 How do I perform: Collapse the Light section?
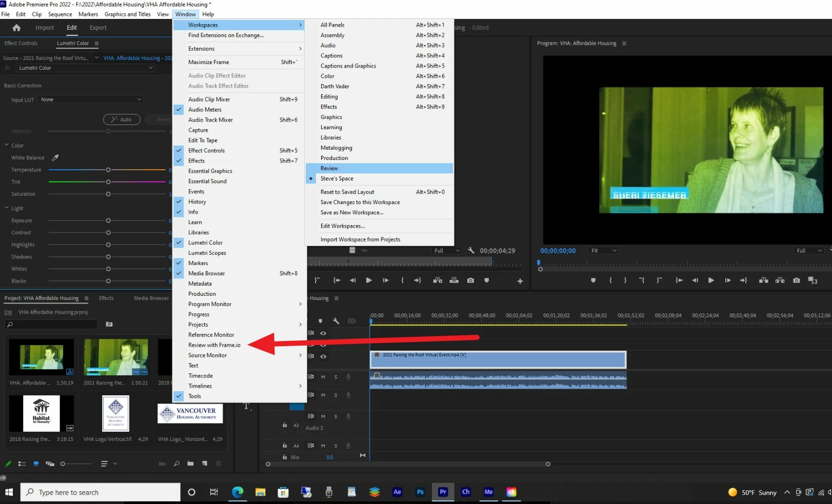point(7,208)
